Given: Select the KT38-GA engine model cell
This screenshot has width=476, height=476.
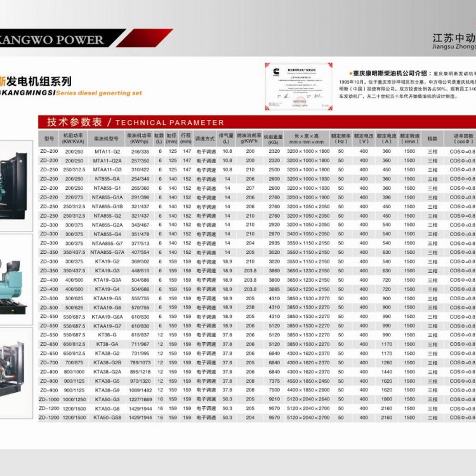Looking at the screenshot, I should pyautogui.click(x=107, y=344).
